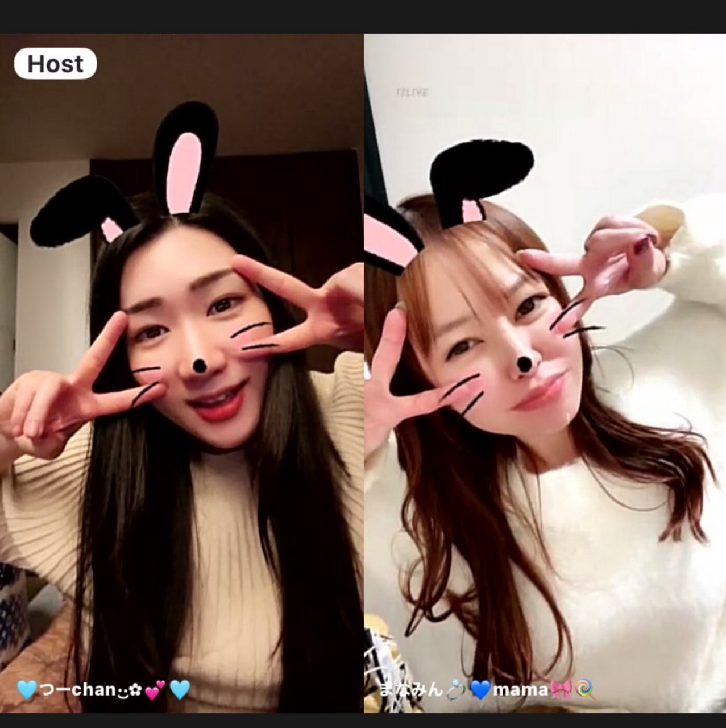
Task: Tap the upright bunny ear on host stream
Action: [185, 159]
